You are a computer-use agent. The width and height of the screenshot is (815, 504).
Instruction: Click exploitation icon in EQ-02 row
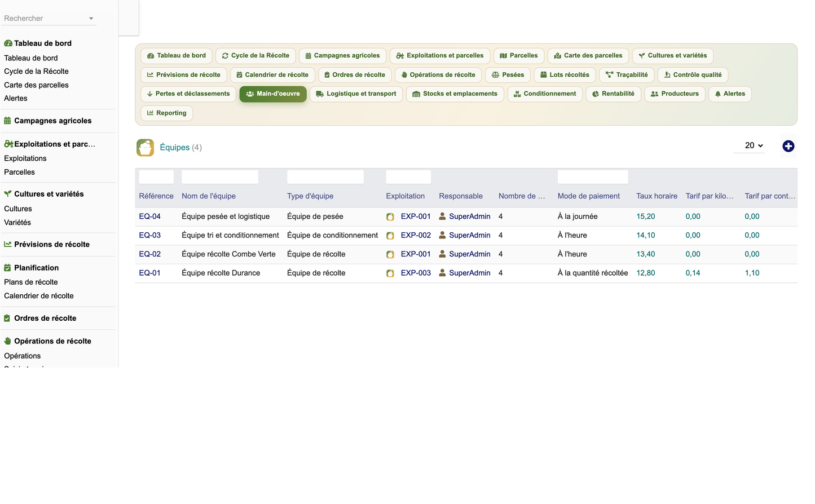pos(390,254)
